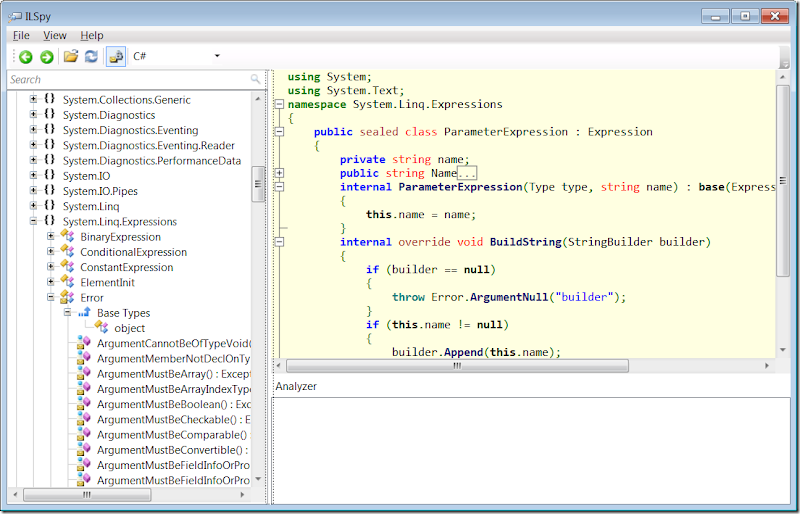The height and width of the screenshot is (514, 800).
Task: Open the C# language dropdown
Action: [176, 57]
